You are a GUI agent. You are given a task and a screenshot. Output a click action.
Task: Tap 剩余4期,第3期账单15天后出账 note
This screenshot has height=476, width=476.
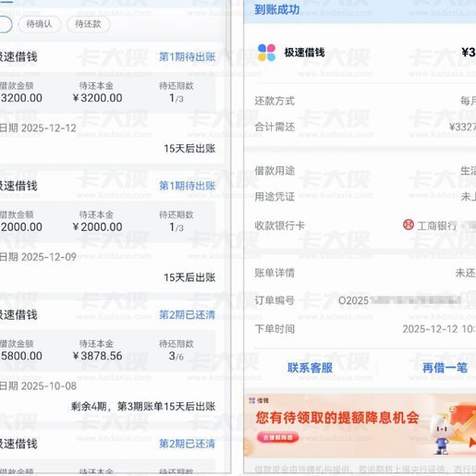pos(143,407)
